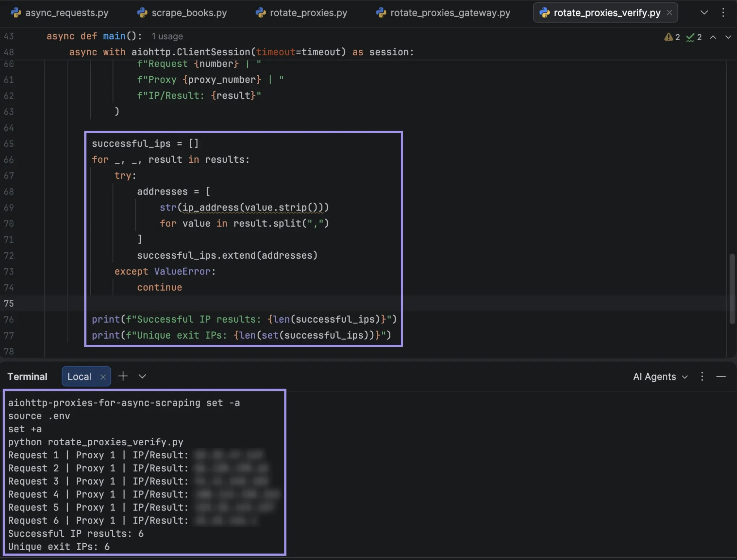Go to next highlighted problem arrow
The height and width of the screenshot is (560, 737).
tap(728, 37)
